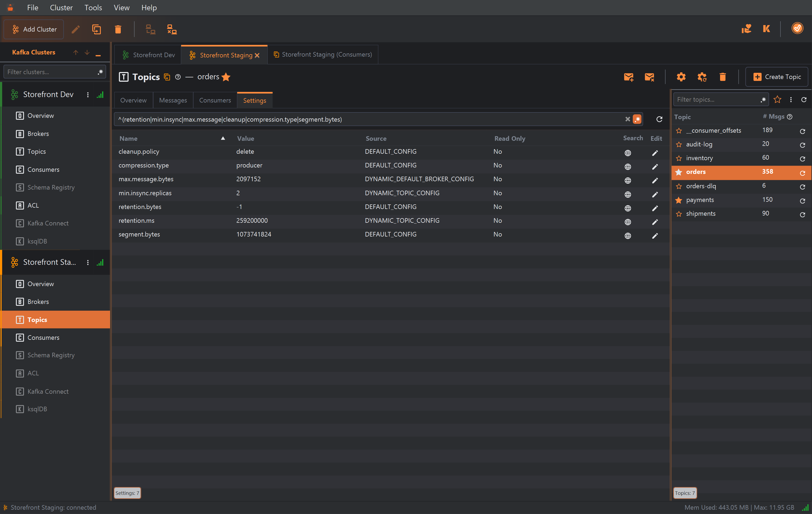This screenshot has width=812, height=514.
Task: Toggle favorites-only filter star in topics panel
Action: point(777,100)
